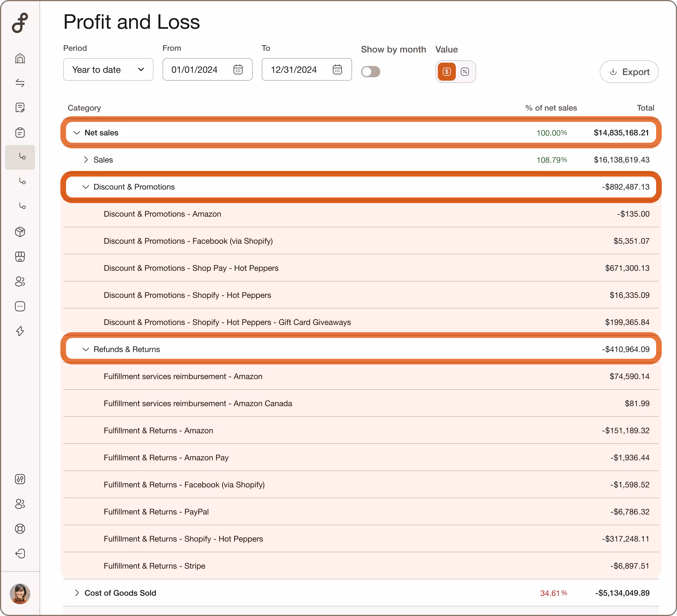Click the Export button

pyautogui.click(x=629, y=72)
